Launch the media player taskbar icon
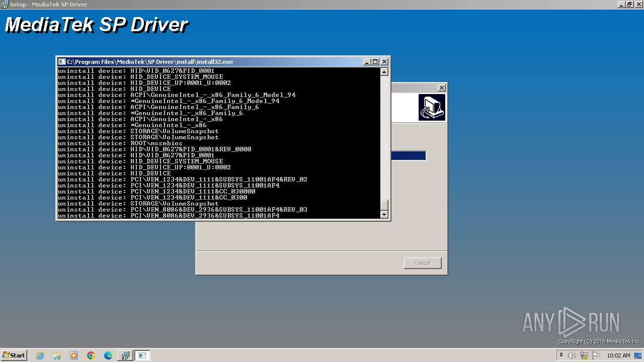Viewport: 644px width, 362px height. point(74,355)
